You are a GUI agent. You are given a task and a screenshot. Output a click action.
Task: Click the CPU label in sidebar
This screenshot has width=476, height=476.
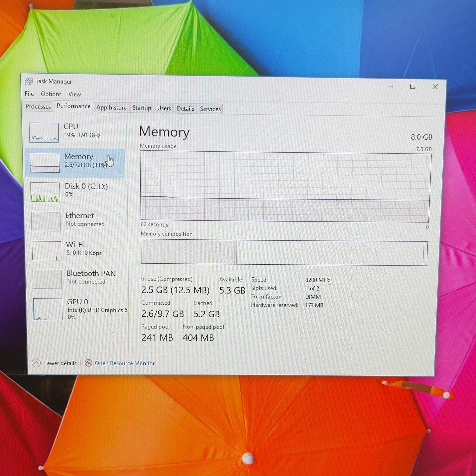71,126
